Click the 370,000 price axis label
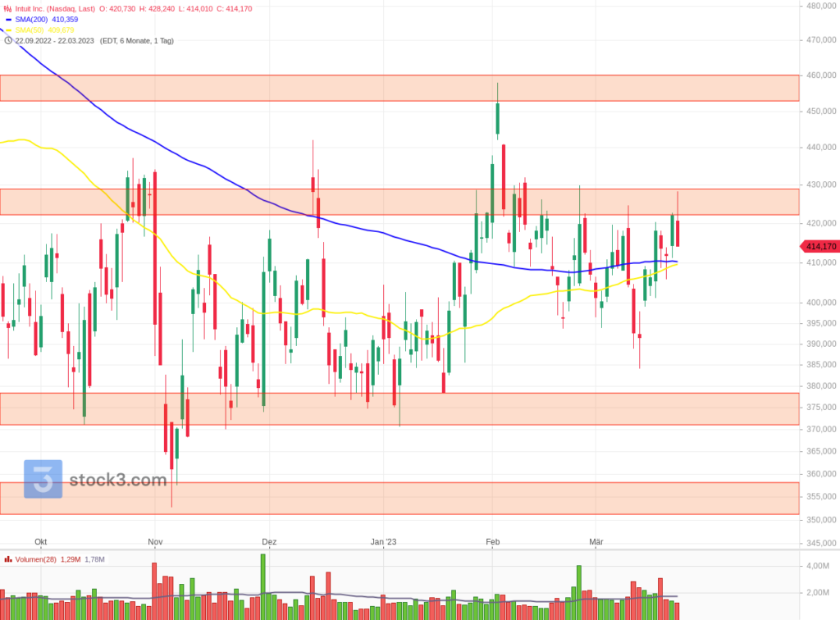Image resolution: width=840 pixels, height=620 pixels. 821,430
